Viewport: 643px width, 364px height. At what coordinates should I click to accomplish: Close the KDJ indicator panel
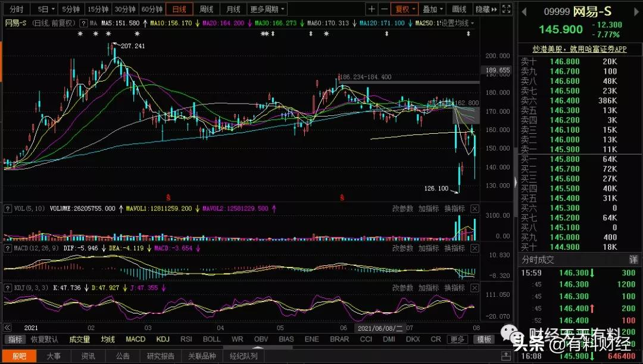474,288
